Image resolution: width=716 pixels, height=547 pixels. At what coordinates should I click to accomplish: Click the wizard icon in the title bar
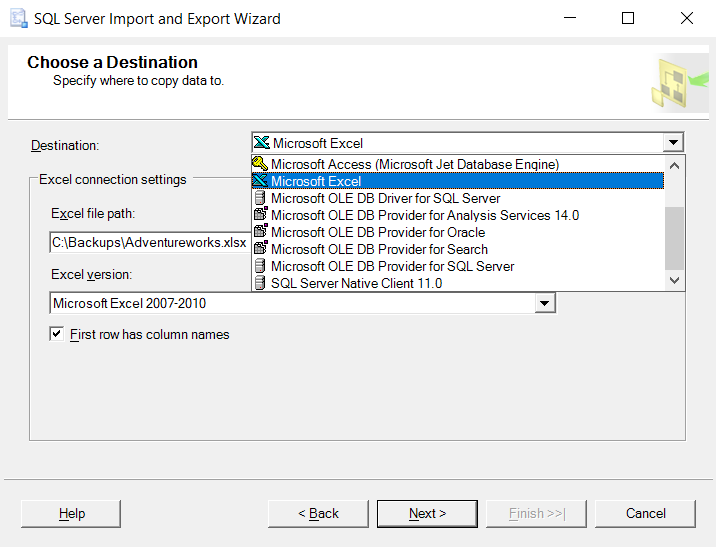point(19,19)
